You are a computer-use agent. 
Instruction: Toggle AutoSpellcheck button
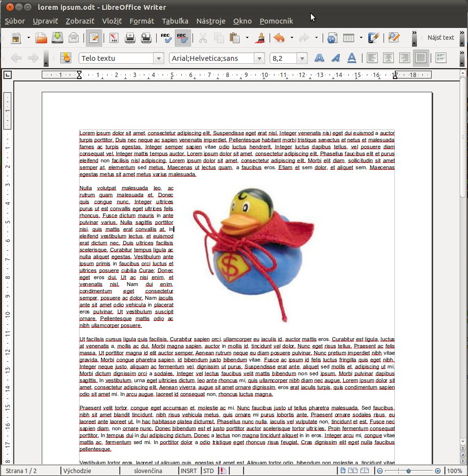183,38
